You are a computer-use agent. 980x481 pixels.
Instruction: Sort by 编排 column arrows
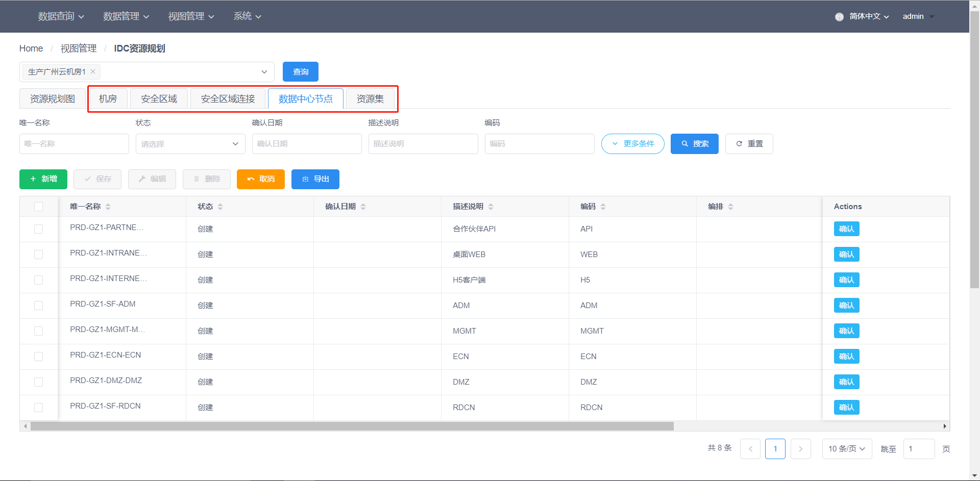730,207
